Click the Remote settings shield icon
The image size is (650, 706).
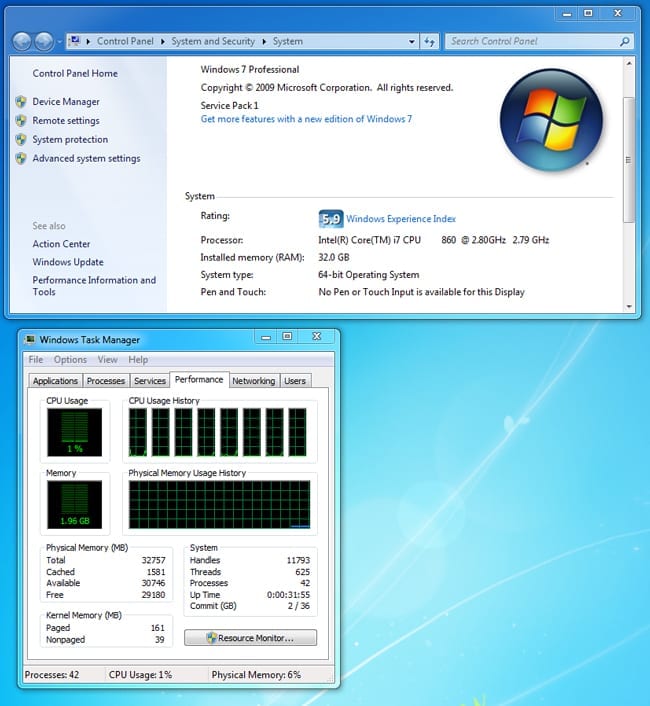(x=21, y=121)
